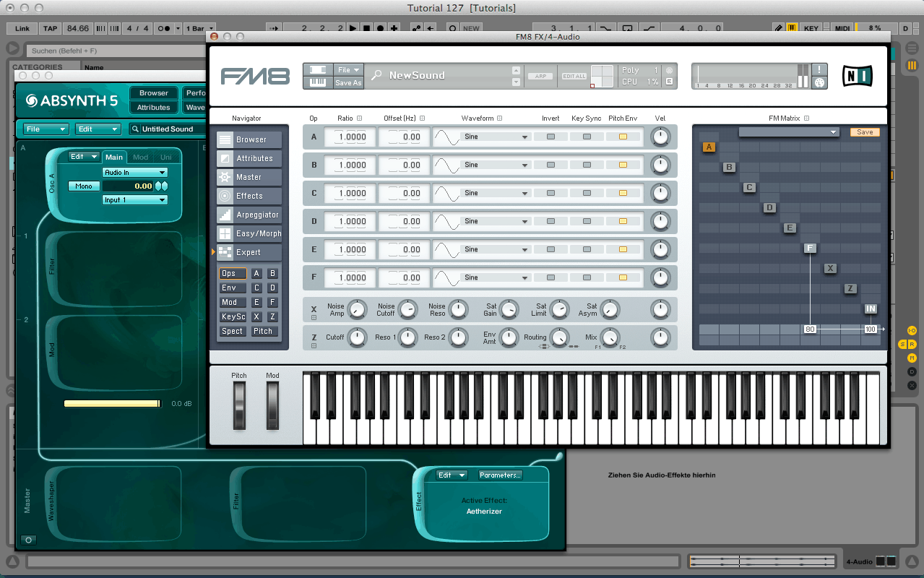Disable Pitch Env for operator E
The height and width of the screenshot is (578, 924).
point(623,249)
